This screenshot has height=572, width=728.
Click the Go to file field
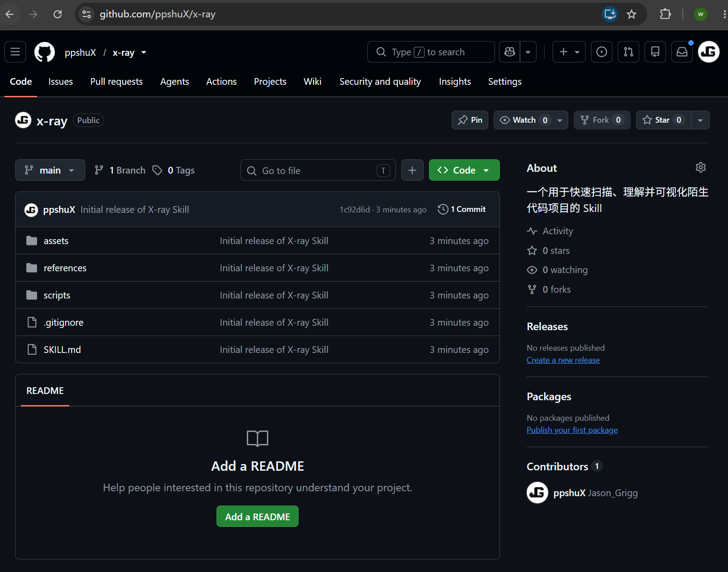point(318,170)
